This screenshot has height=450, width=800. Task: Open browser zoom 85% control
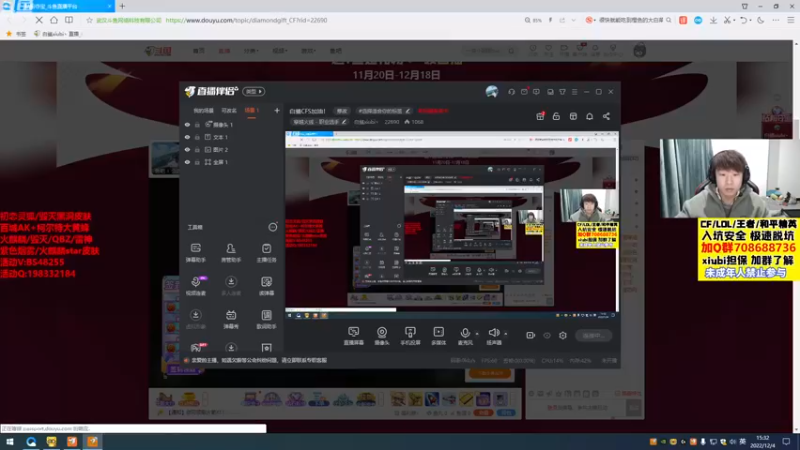coord(533,20)
